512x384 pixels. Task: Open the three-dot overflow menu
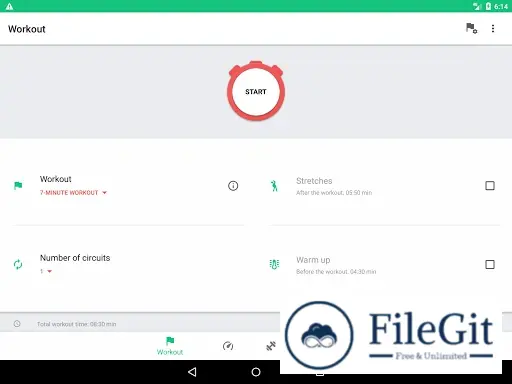pyautogui.click(x=493, y=29)
